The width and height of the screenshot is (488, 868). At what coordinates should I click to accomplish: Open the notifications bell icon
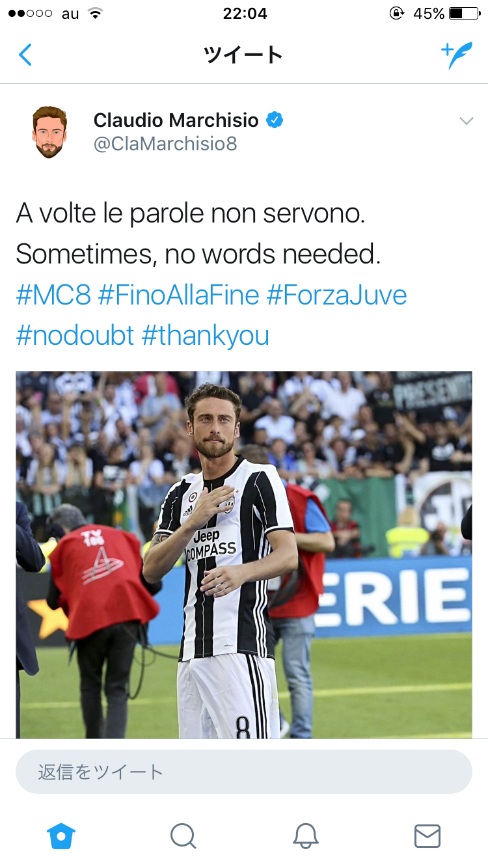[x=305, y=835]
